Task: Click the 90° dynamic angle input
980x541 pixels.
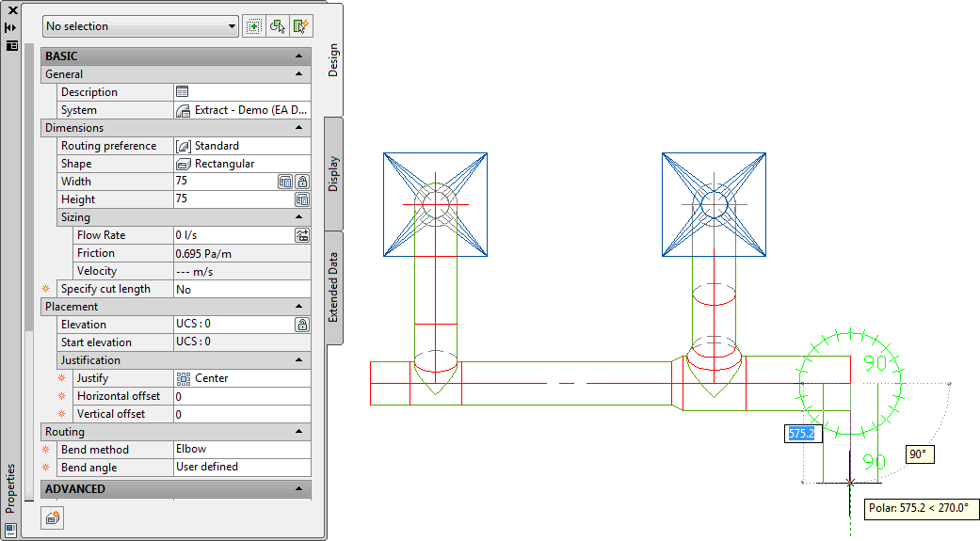Action: pos(920,454)
